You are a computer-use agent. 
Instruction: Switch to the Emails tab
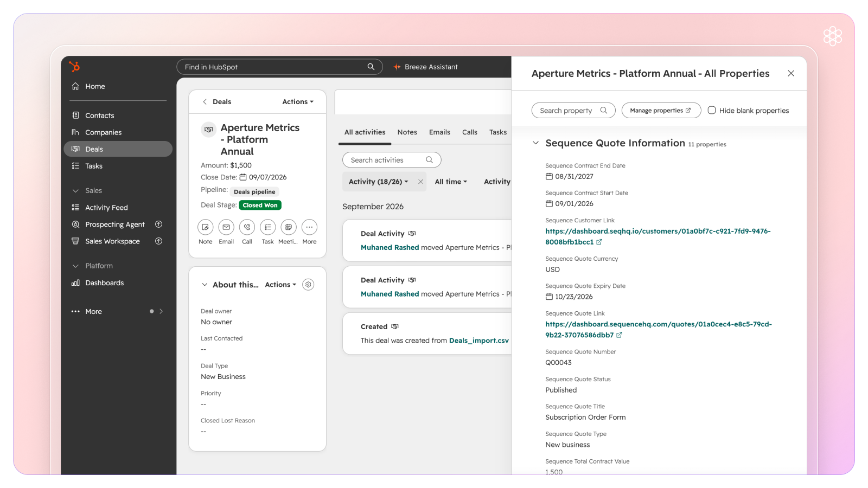click(x=439, y=132)
